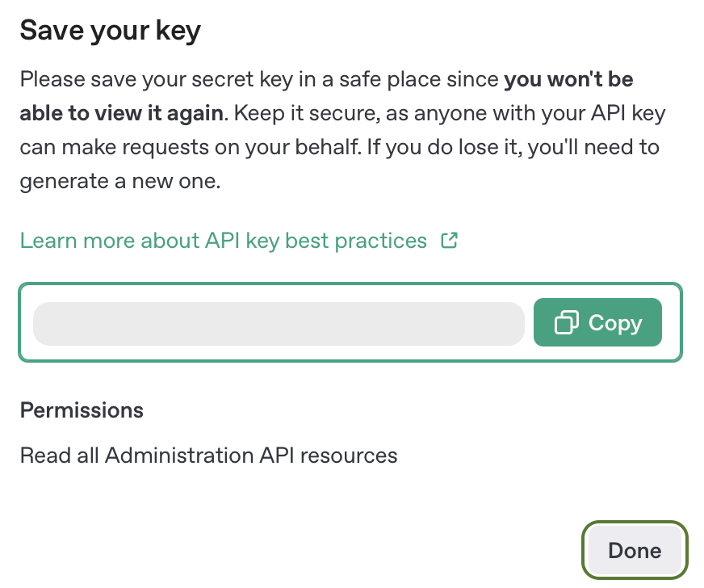
Task: Click the "generate a new one." text
Action: pyautogui.click(x=119, y=182)
